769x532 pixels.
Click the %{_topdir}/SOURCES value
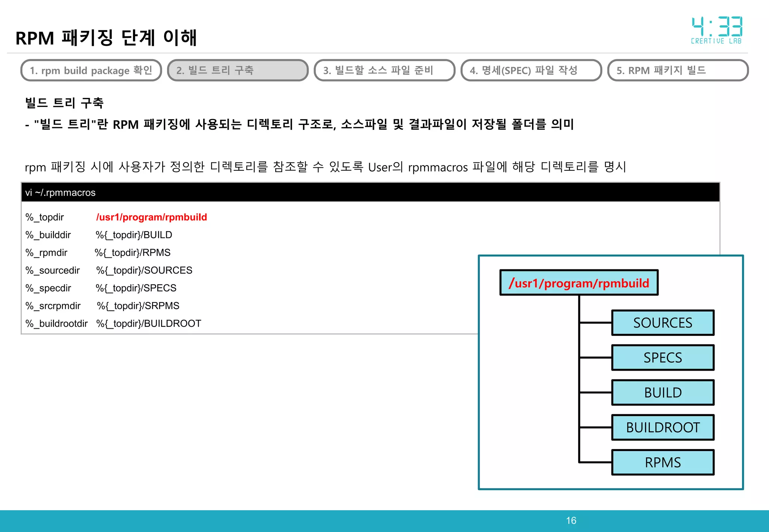pyautogui.click(x=144, y=270)
